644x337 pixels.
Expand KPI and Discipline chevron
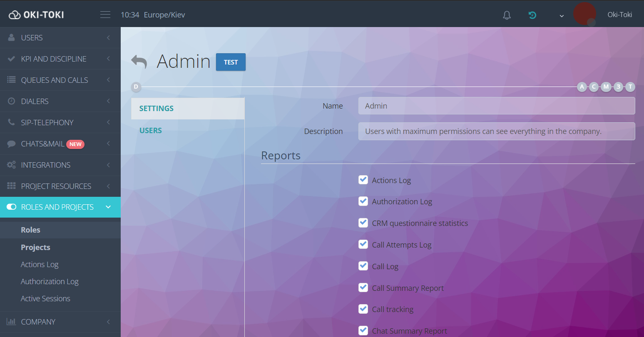pyautogui.click(x=108, y=59)
